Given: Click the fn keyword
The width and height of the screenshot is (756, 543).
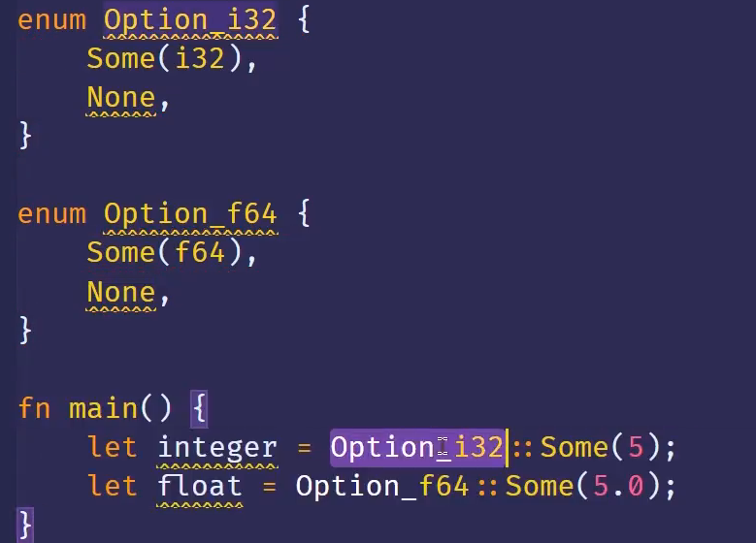Looking at the screenshot, I should 34,408.
